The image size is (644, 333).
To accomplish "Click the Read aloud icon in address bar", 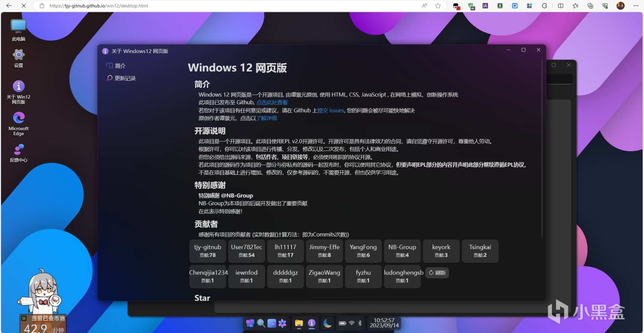I will (424, 6).
